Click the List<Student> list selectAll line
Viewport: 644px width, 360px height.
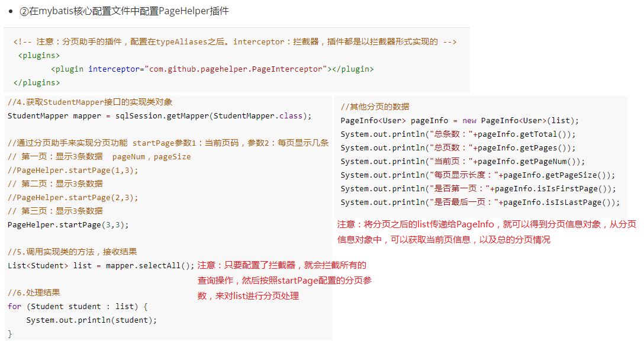[101, 265]
